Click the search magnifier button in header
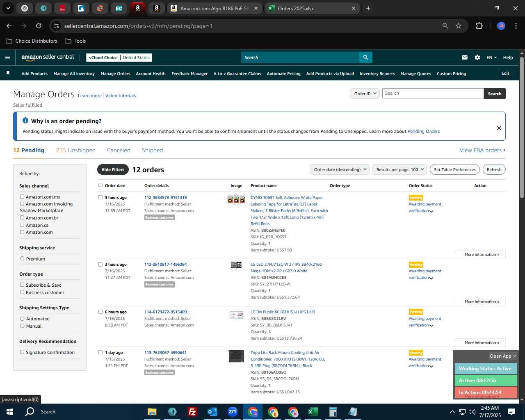The width and height of the screenshot is (525, 420). click(x=366, y=57)
